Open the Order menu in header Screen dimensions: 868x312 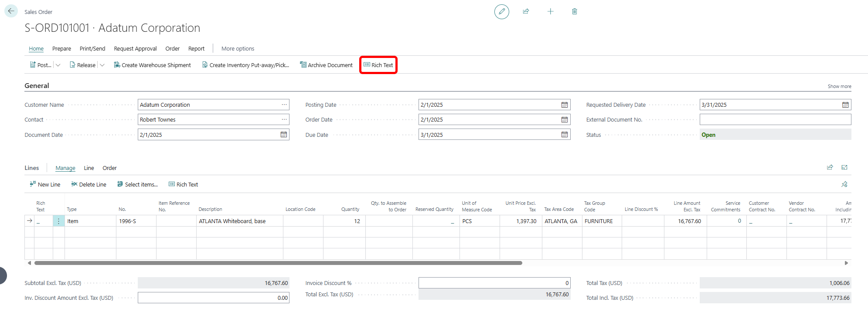click(x=173, y=49)
